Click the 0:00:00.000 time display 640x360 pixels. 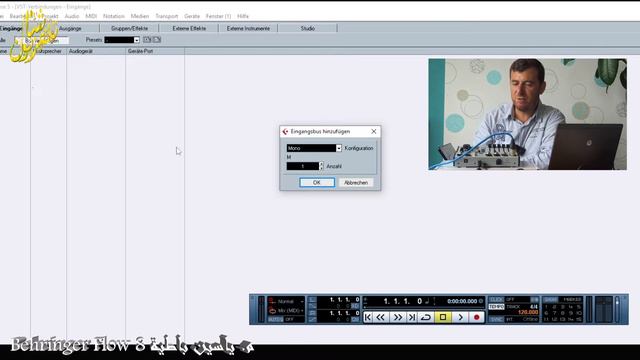click(x=462, y=301)
